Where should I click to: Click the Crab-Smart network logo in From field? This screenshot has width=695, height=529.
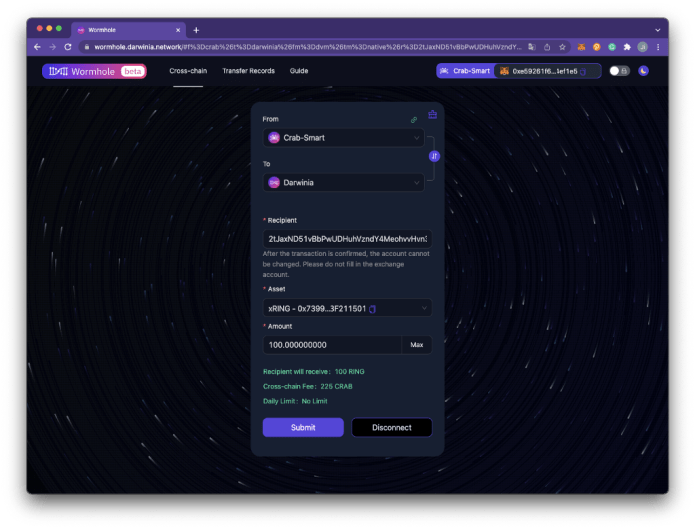[x=274, y=138]
